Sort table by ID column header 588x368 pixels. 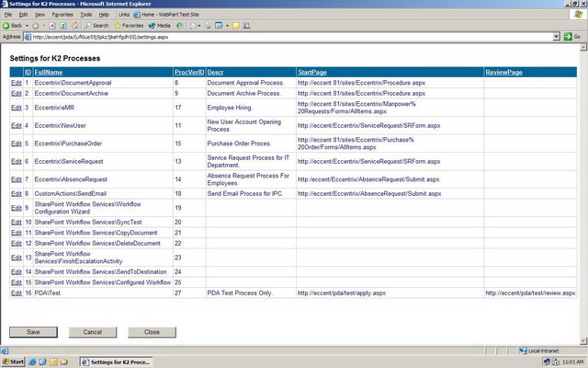click(28, 72)
